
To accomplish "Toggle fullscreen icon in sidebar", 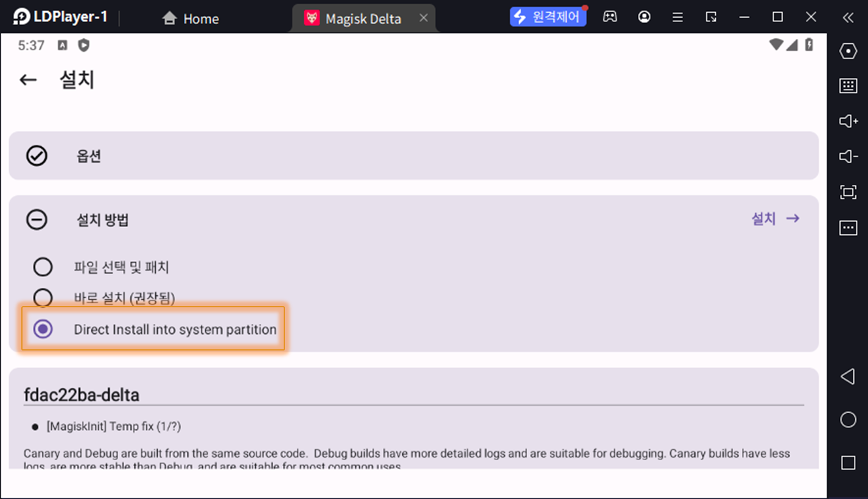I will 848,192.
